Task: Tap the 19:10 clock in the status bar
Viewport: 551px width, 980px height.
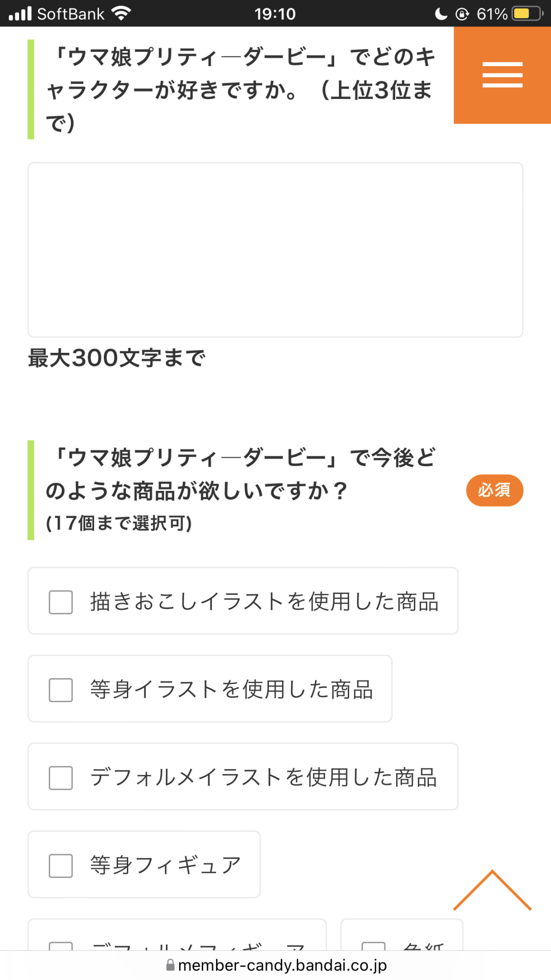Action: pyautogui.click(x=275, y=14)
